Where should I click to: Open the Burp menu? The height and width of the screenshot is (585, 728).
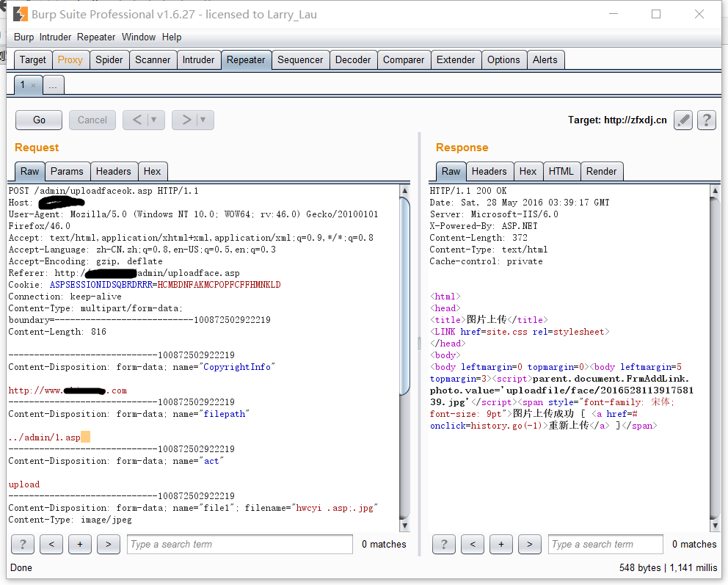(23, 37)
